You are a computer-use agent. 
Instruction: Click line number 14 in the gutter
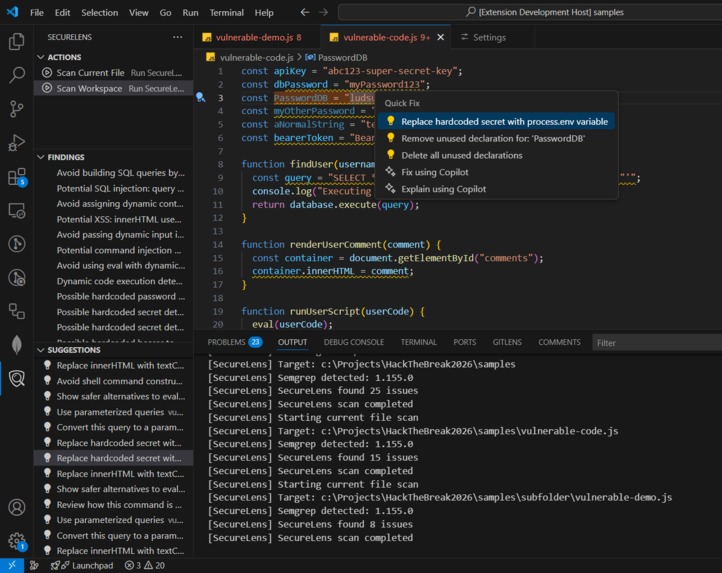218,245
